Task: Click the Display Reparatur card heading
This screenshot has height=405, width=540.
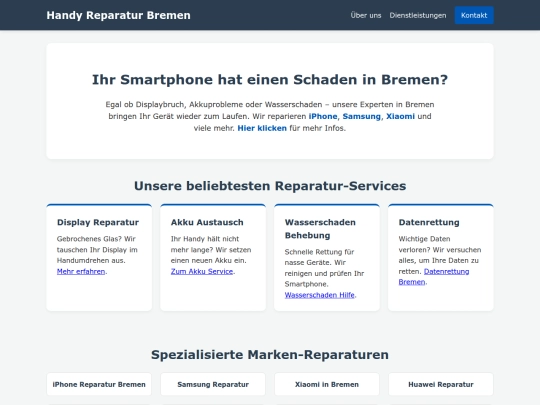Action: [x=98, y=222]
